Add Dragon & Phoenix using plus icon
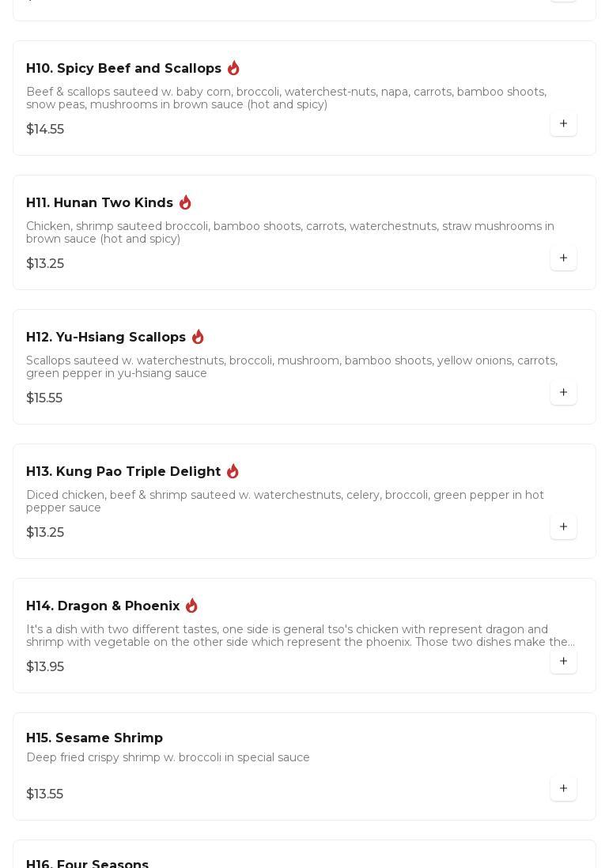The height and width of the screenshot is (868, 609). pos(563,662)
